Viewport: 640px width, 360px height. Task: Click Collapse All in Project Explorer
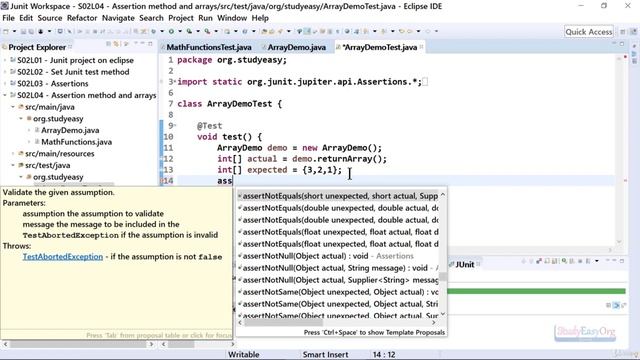coord(108,44)
